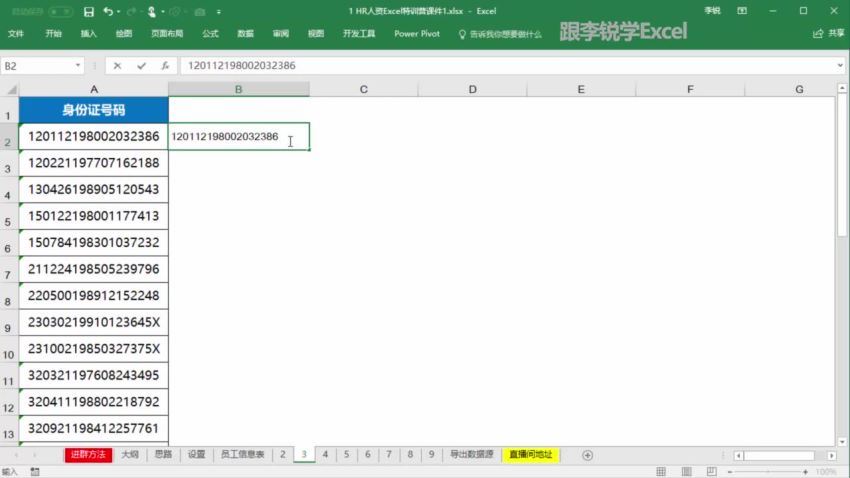
Task: Click the camera icon in quick access toolbar
Action: click(199, 11)
